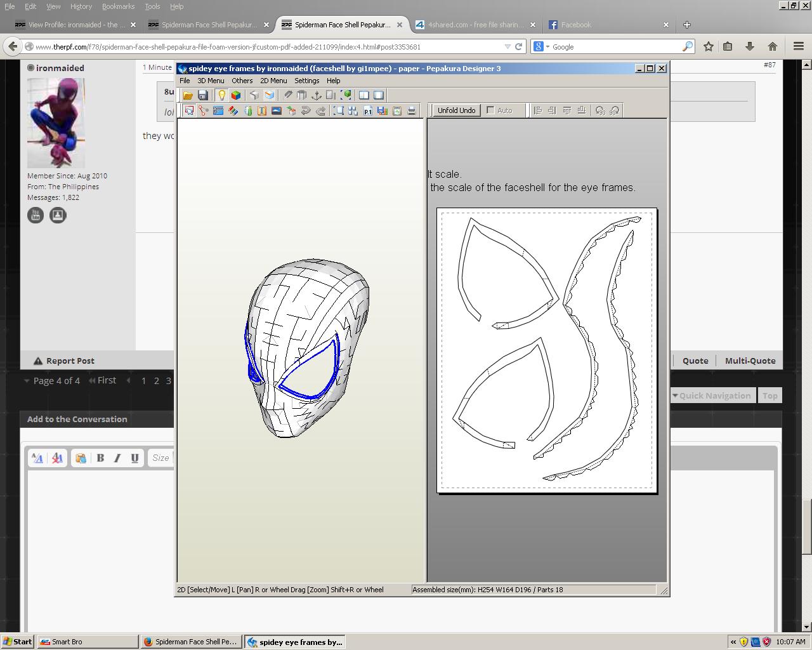
Task: Open the 2D Menu
Action: [x=273, y=81]
